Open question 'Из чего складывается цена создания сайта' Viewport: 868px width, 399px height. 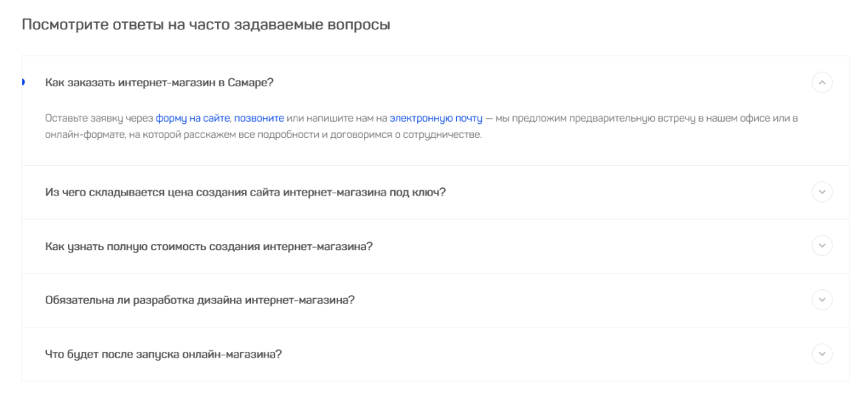pos(245,192)
